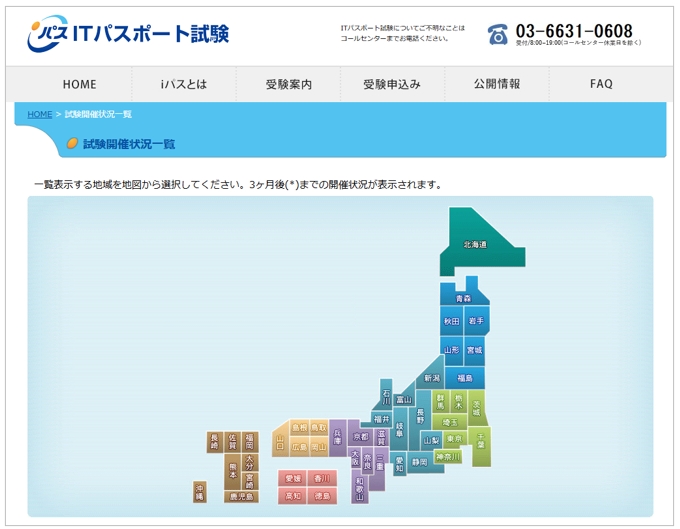Viewport: 680px width, 529px height.
Task: Open the 受験案内 menu
Action: 288,84
